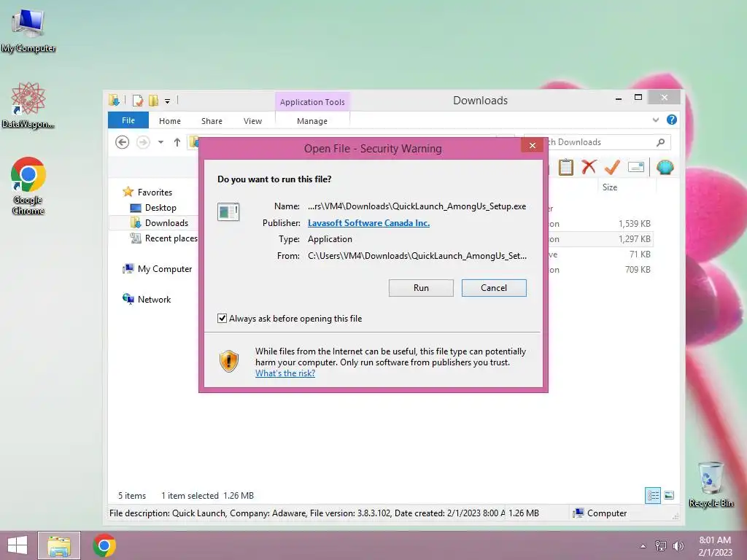Click the Size column header

tap(609, 187)
